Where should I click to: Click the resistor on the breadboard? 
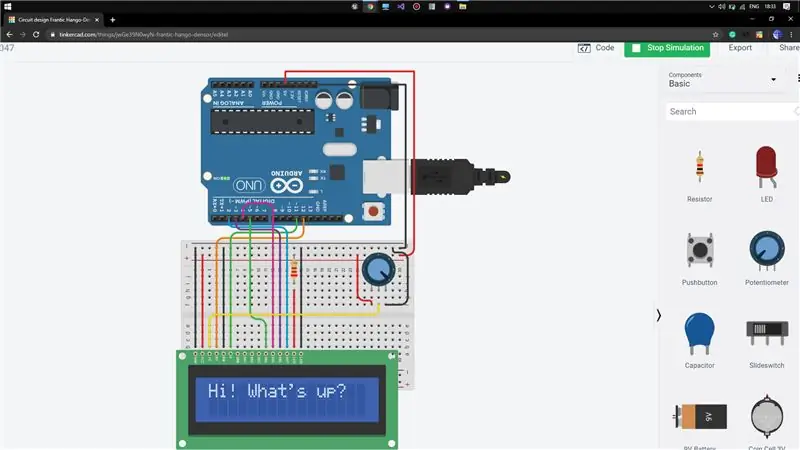coord(294,269)
